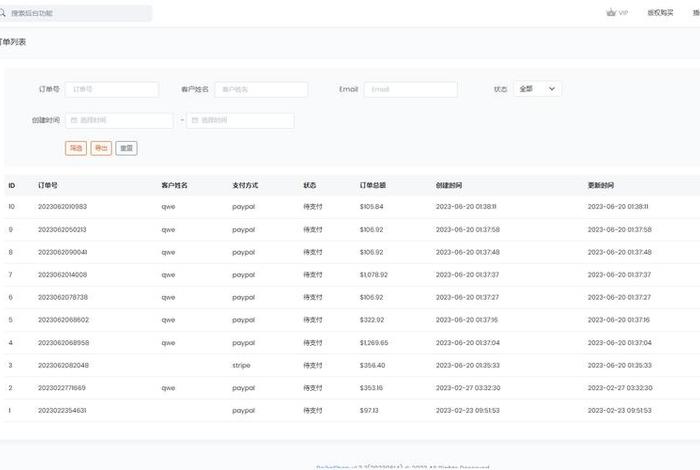700x470 pixels.
Task: Click the 重置 reset button
Action: pos(126,148)
